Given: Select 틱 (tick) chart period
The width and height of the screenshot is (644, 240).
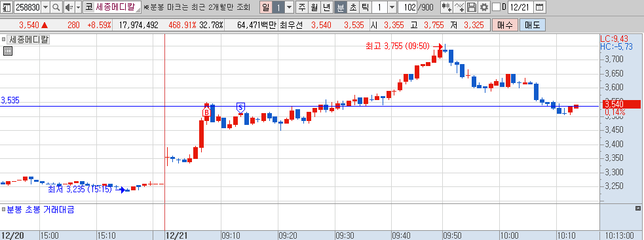Looking at the screenshot, I should (x=365, y=7).
